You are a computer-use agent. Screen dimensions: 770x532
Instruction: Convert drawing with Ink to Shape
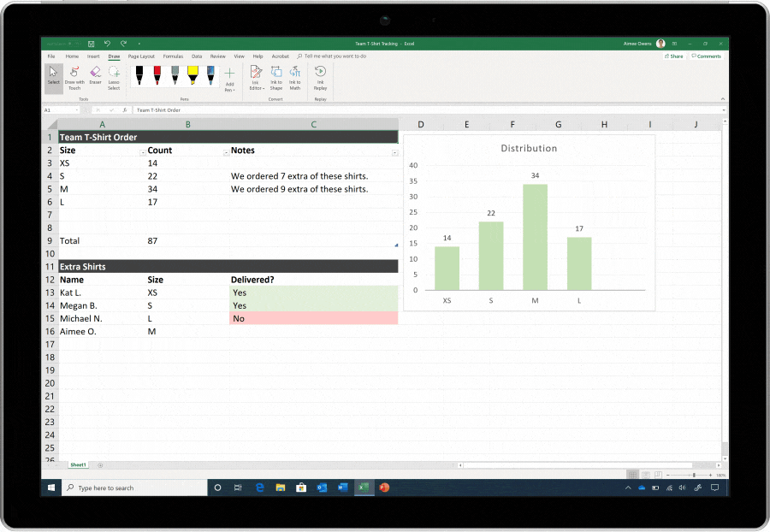pos(275,77)
